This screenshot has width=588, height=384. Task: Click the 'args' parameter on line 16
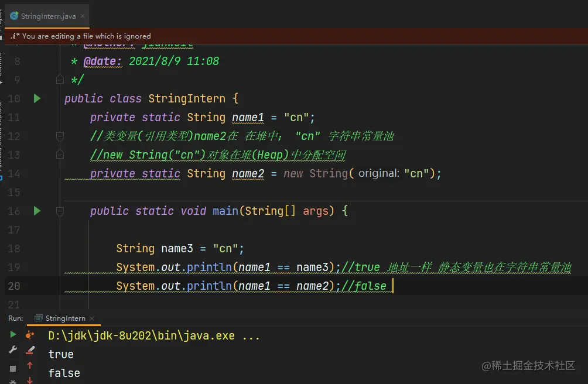315,211
